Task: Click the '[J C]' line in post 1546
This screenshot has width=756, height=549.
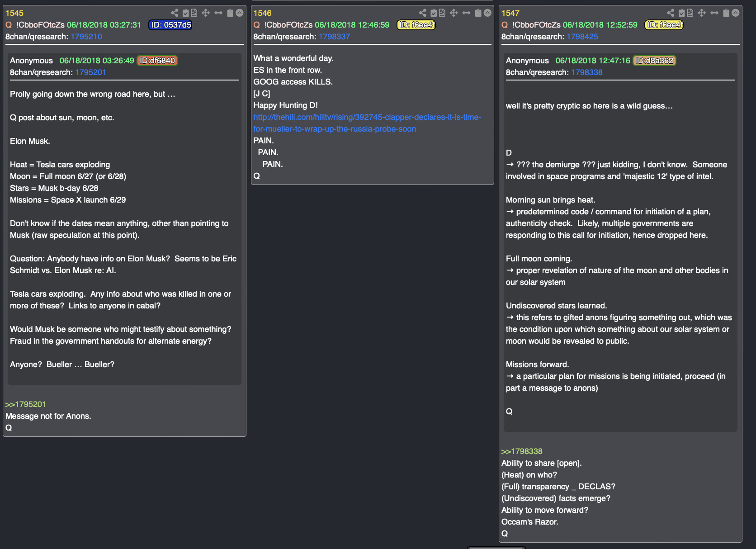Action: [x=262, y=94]
